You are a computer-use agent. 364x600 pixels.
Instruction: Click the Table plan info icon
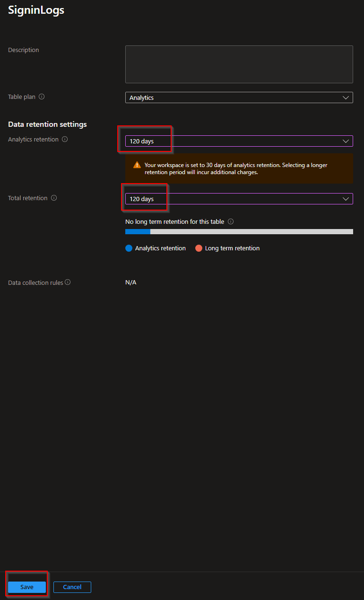42,97
